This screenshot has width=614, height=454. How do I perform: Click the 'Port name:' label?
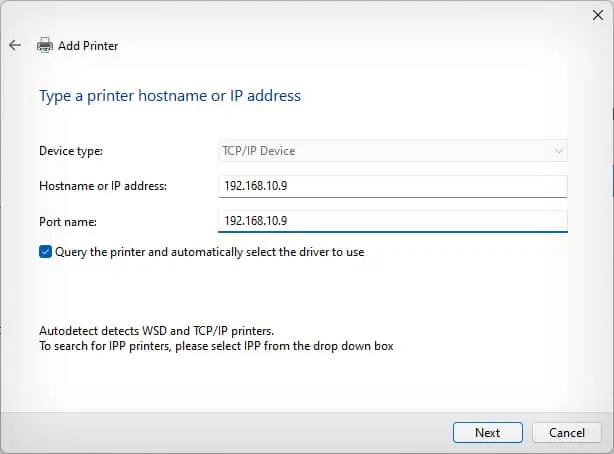(67, 221)
